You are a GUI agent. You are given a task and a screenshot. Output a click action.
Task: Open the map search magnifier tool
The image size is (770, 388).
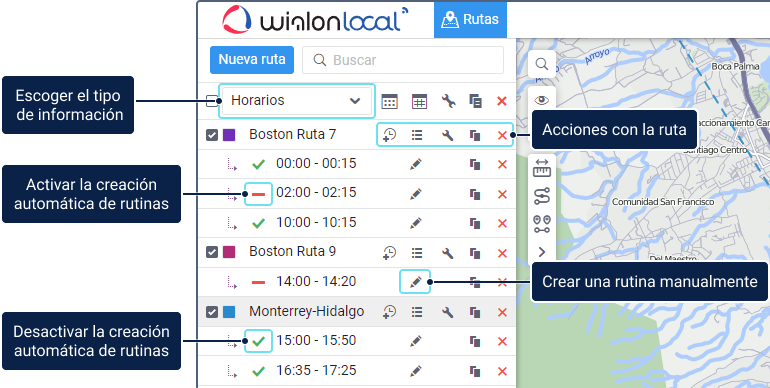(542, 64)
